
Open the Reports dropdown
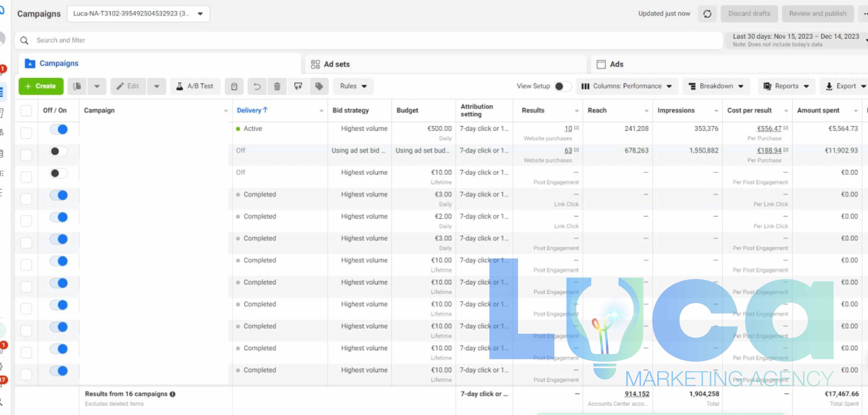(786, 86)
